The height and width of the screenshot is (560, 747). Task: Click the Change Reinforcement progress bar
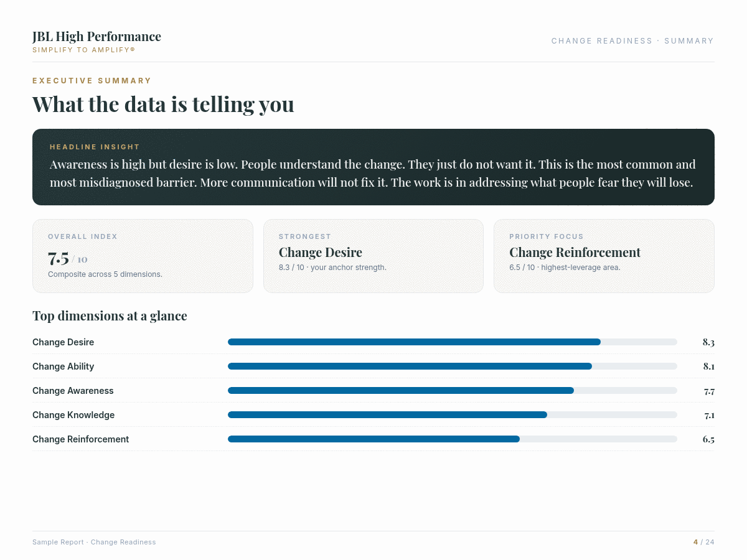coord(453,439)
